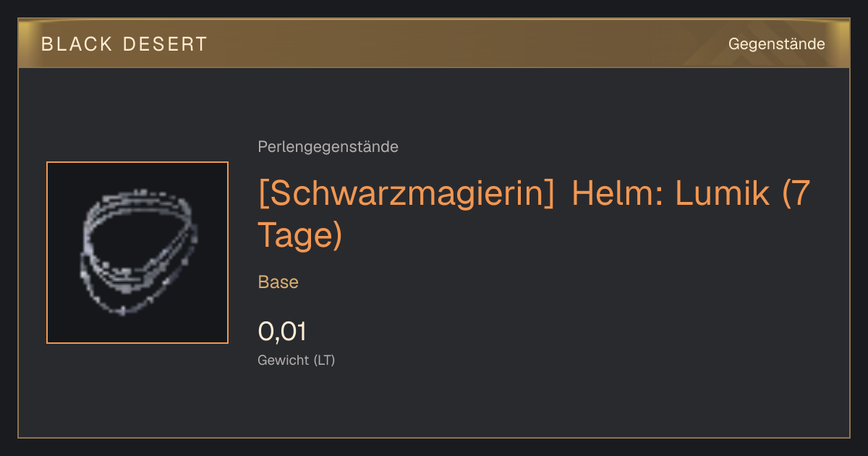The height and width of the screenshot is (456, 868).
Task: Click the 0,01 weight value
Action: click(282, 332)
